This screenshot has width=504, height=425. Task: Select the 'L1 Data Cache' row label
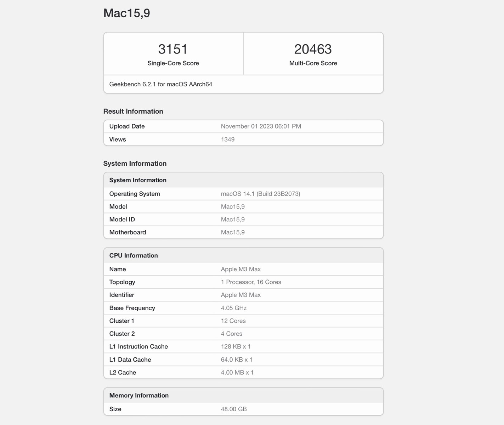[x=130, y=359]
